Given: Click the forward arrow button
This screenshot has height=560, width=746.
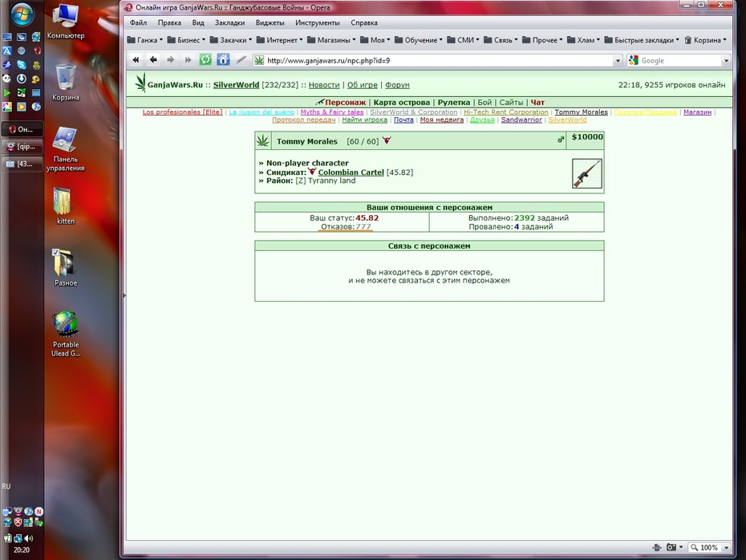Looking at the screenshot, I should pyautogui.click(x=170, y=60).
